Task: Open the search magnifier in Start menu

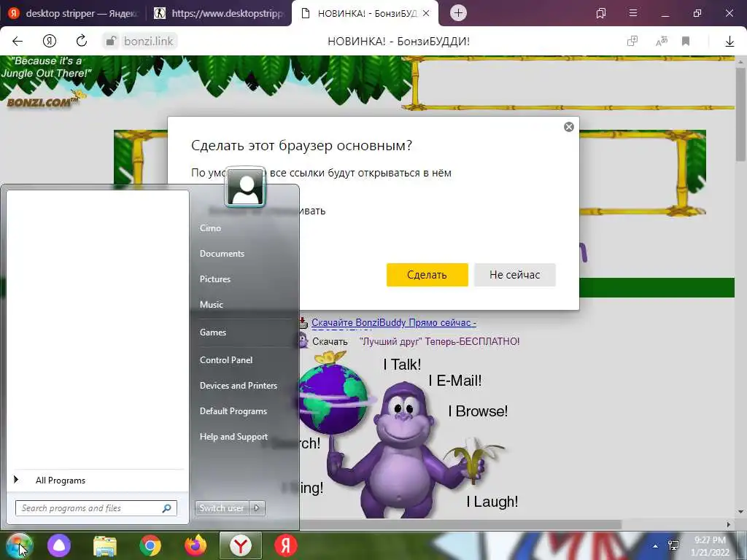Action: coord(167,508)
